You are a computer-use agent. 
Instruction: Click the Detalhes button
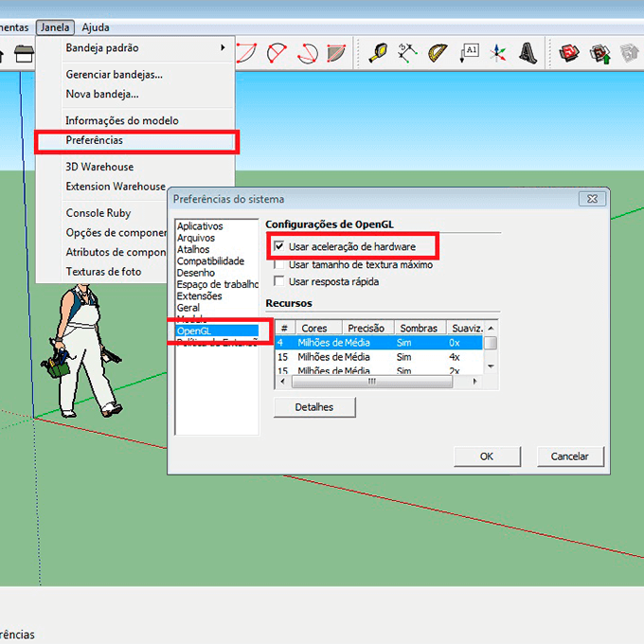(x=314, y=407)
